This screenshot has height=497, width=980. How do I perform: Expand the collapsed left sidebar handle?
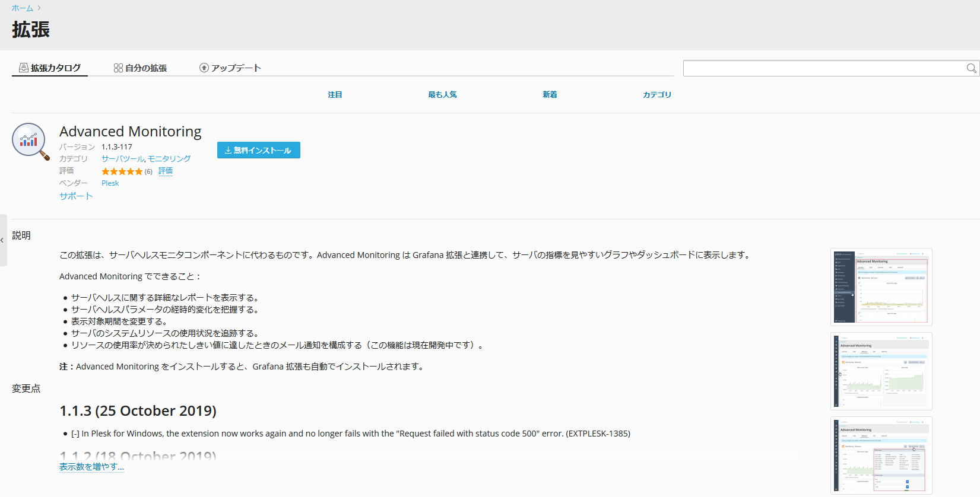[x=3, y=240]
